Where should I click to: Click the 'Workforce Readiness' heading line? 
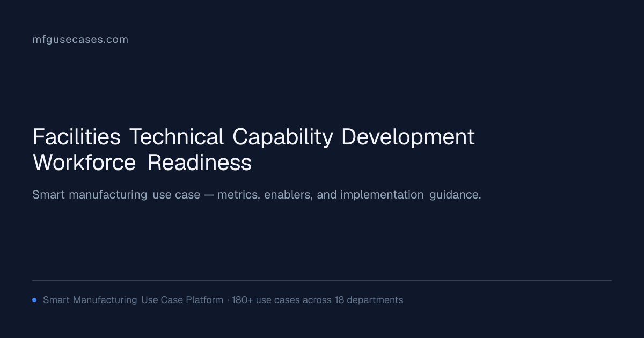pyautogui.click(x=142, y=163)
